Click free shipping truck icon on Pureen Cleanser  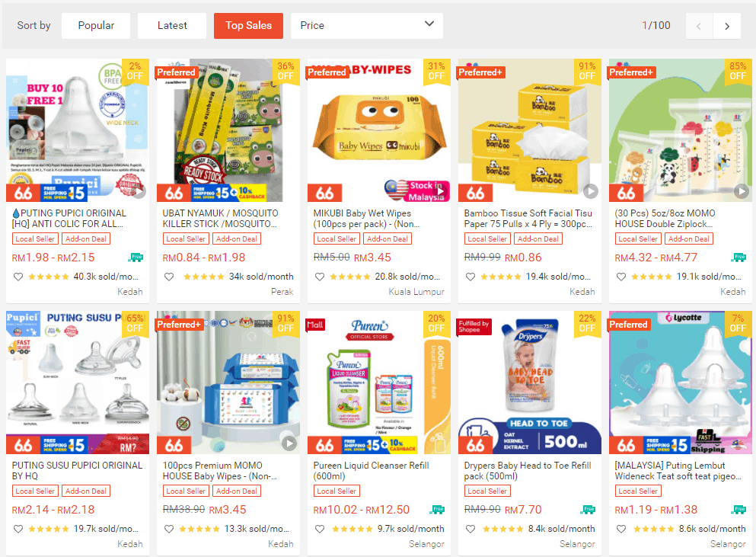point(437,510)
